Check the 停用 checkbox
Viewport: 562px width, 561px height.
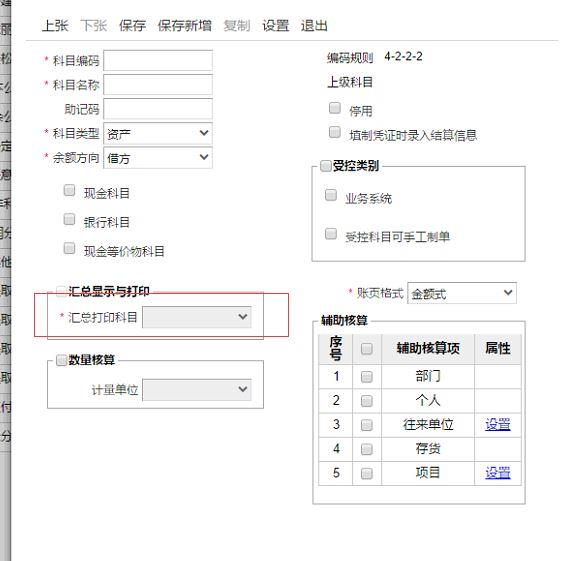(x=335, y=108)
